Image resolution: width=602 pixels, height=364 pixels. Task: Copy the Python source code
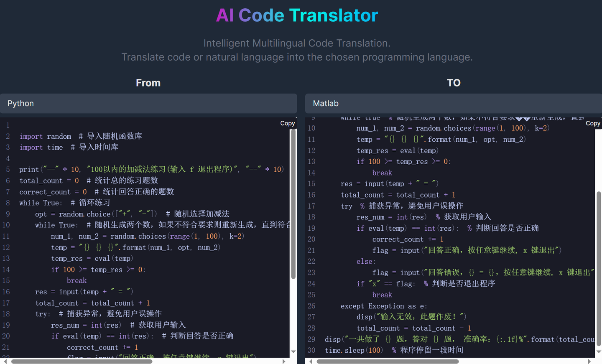point(287,123)
